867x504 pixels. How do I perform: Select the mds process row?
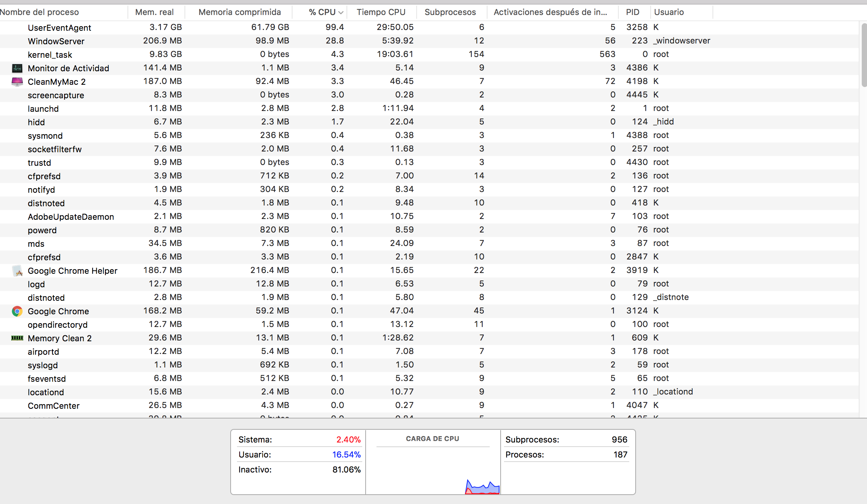click(429, 243)
